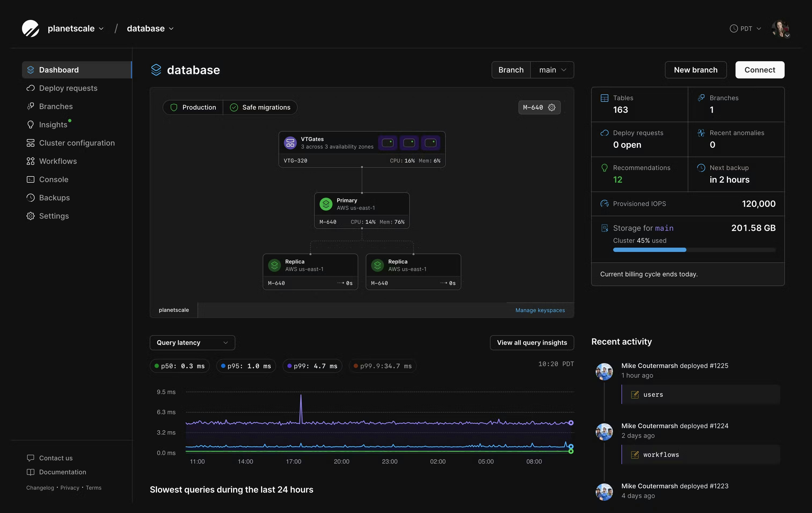
Task: Expand the Query latency metric selector
Action: [x=192, y=342]
